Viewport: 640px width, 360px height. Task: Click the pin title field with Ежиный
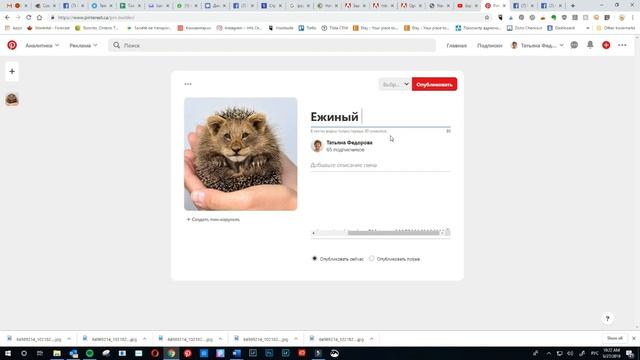point(380,117)
